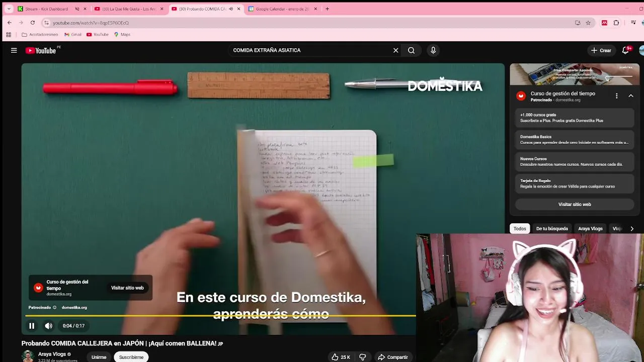
Task: Open the Araya Vlogs channel name
Action: tap(52, 354)
